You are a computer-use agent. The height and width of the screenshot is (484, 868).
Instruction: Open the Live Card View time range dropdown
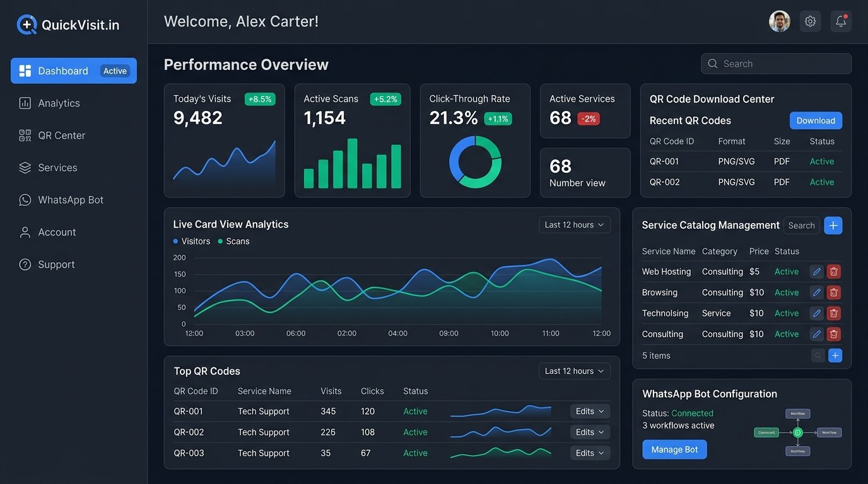[x=574, y=225]
